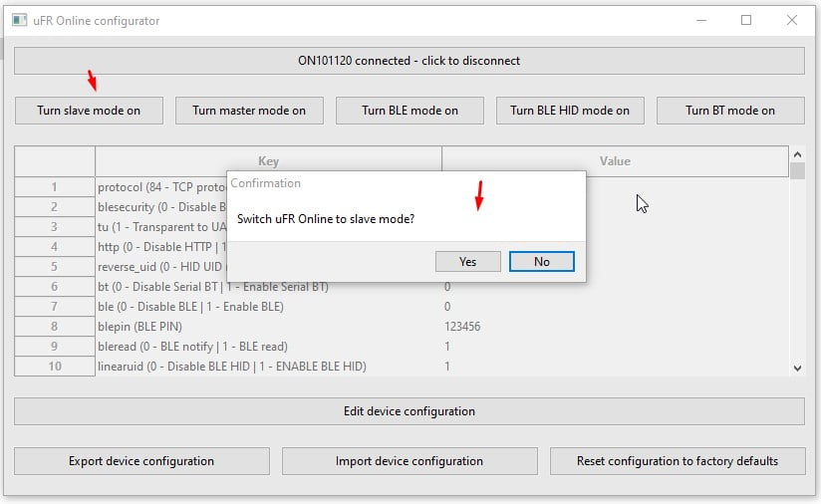Click the Value column header
Image resolution: width=821 pixels, height=504 pixels.
tap(615, 161)
